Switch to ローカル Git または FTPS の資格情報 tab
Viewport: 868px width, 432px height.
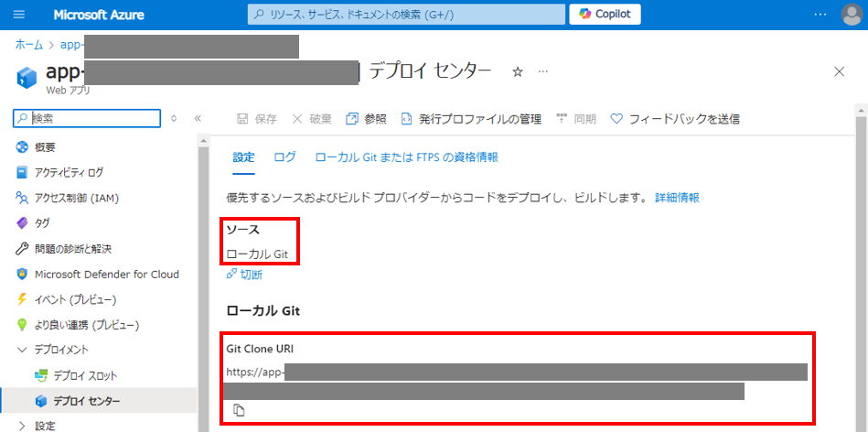pos(406,157)
